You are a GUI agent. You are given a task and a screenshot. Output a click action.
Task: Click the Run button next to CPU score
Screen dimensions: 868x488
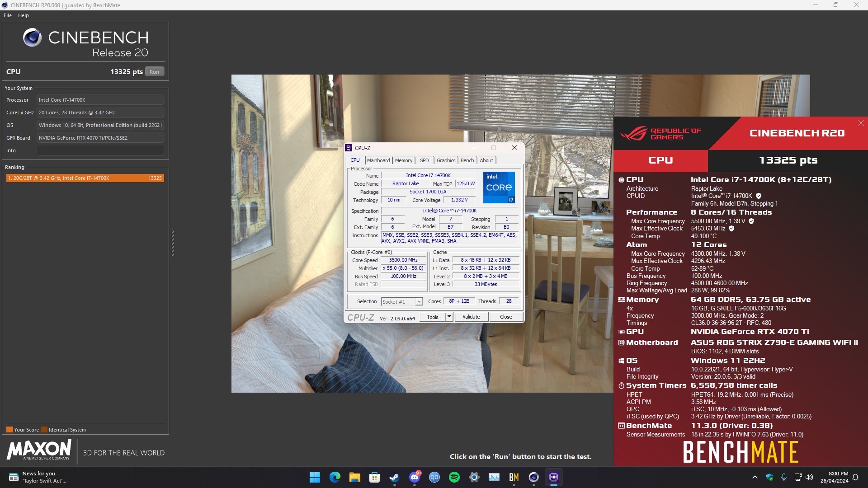(x=154, y=72)
